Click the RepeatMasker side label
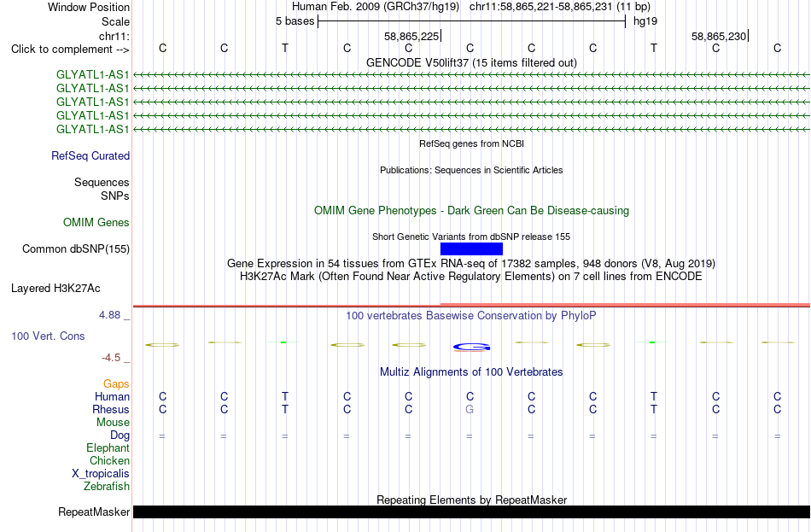This screenshot has width=811, height=532. tap(94, 512)
